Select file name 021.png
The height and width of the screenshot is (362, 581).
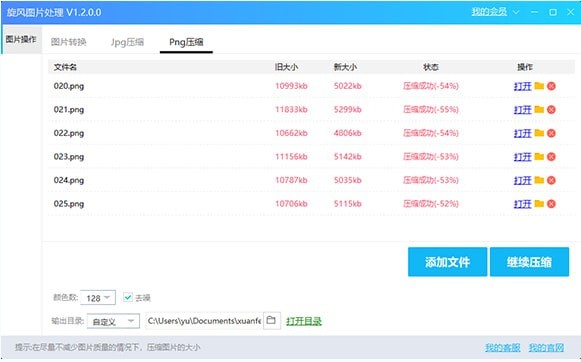tap(69, 110)
